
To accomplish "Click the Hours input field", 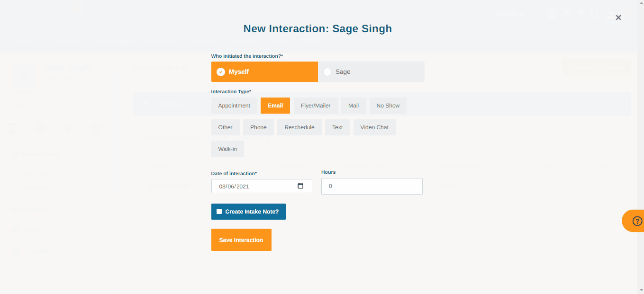I will [372, 186].
